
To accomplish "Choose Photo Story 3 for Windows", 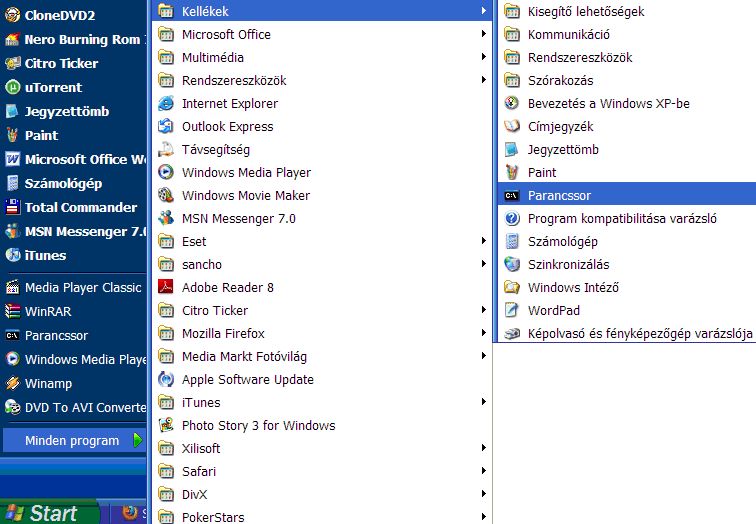I will (x=258, y=425).
